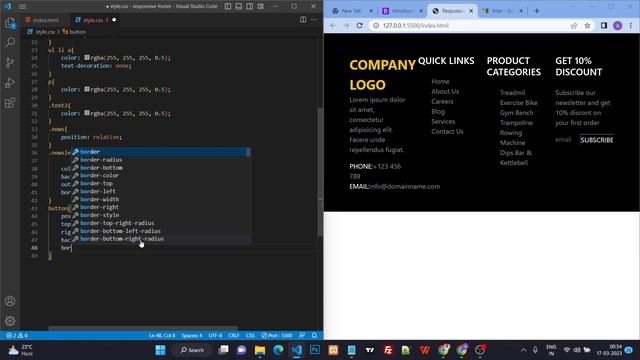Open color picker swatch on line 28
The width and height of the screenshot is (640, 360).
pos(87,89)
